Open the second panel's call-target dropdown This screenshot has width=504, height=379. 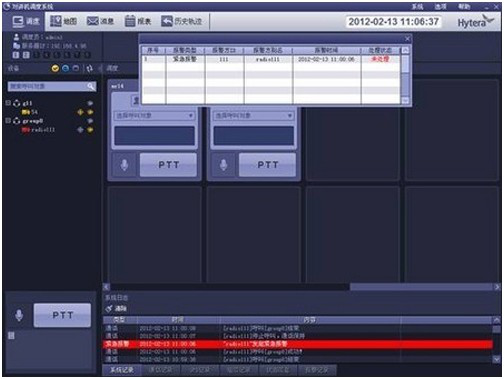click(254, 116)
